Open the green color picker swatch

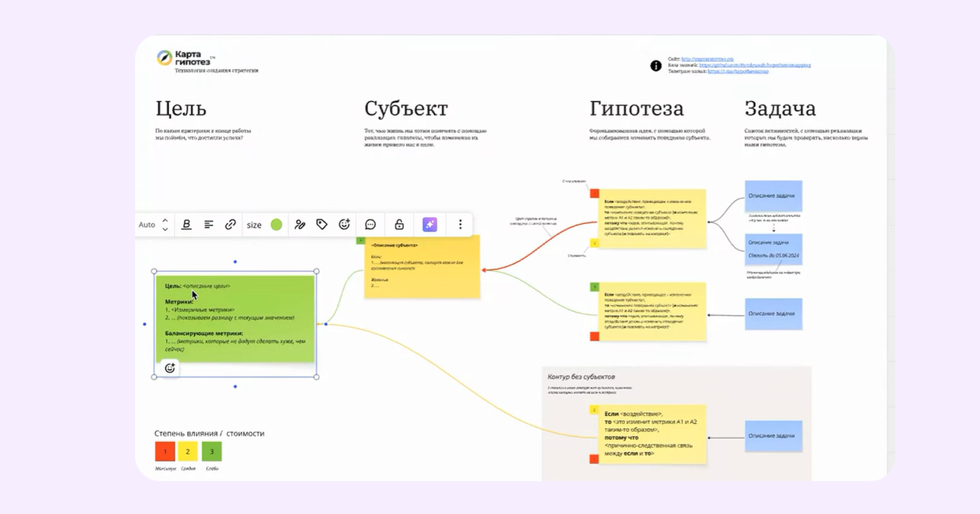coord(277,225)
